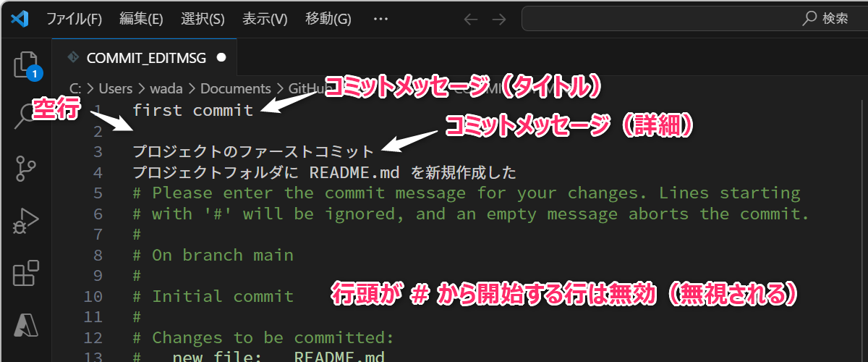Open the Azure view in activity bar
Viewport: 868px width, 362px height.
coord(26,327)
